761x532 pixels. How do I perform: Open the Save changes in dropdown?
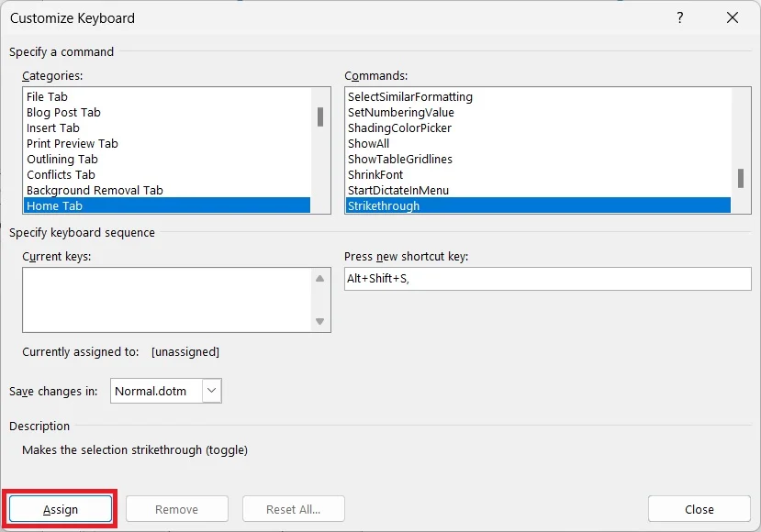click(212, 390)
